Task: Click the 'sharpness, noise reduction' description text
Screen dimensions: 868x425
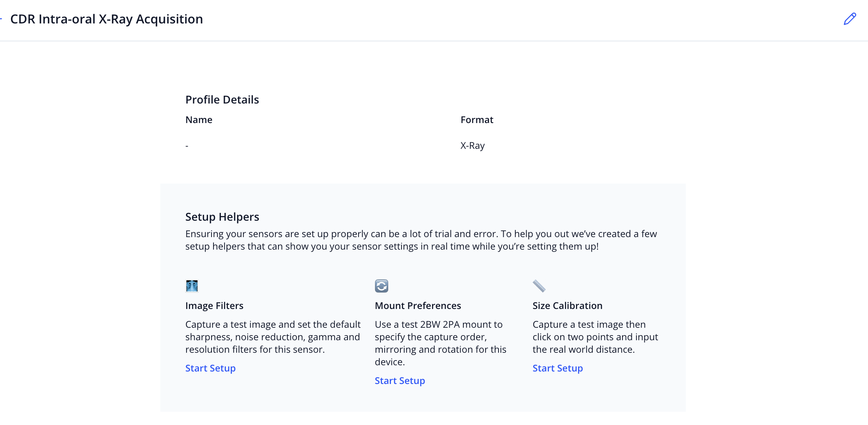Action: point(273,337)
